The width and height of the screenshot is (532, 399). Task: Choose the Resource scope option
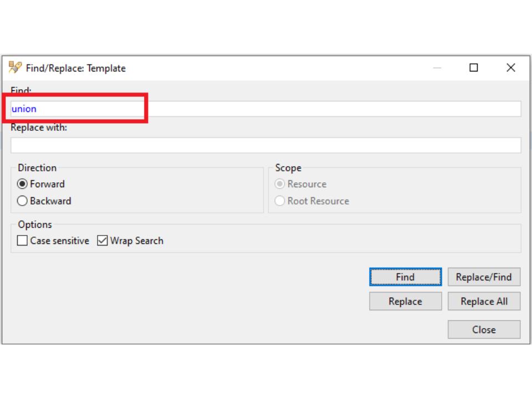click(280, 184)
